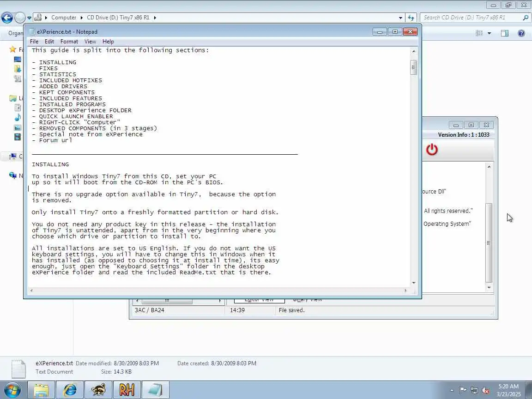Screen dimensions: 532x399
Task: Select the Documents library icon in the sidebar
Action: tap(18, 108)
